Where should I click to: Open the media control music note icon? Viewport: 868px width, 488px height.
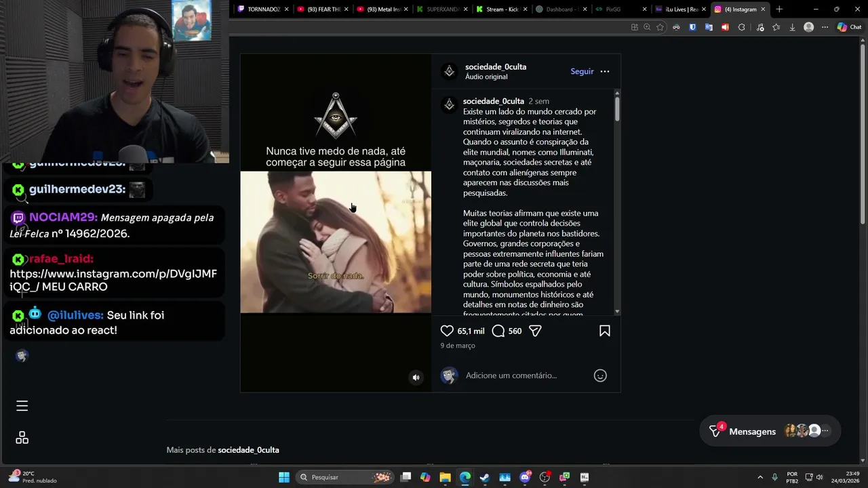tap(760, 27)
